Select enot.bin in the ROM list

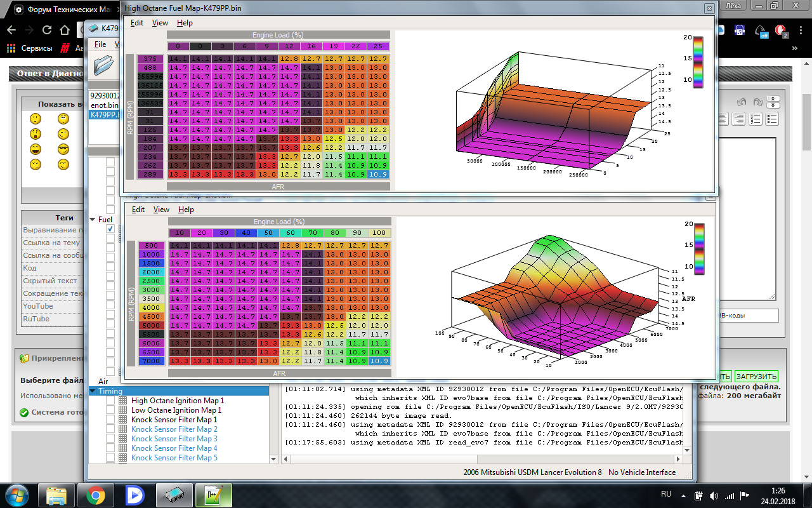pyautogui.click(x=105, y=105)
